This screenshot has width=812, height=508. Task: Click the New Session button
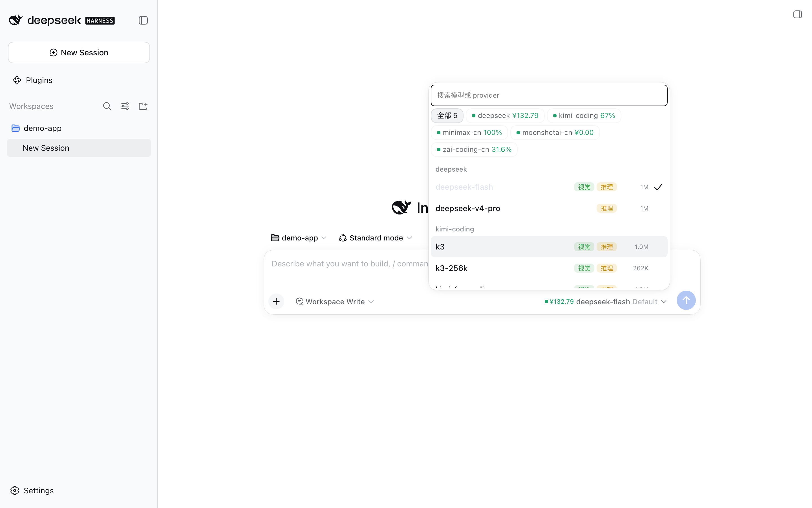pyautogui.click(x=79, y=52)
